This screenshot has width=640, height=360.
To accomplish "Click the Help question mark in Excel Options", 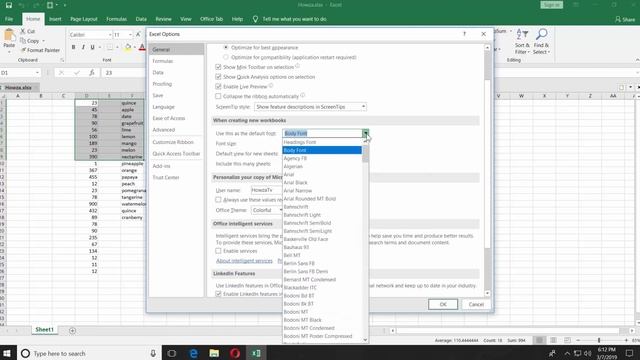I will point(464,34).
